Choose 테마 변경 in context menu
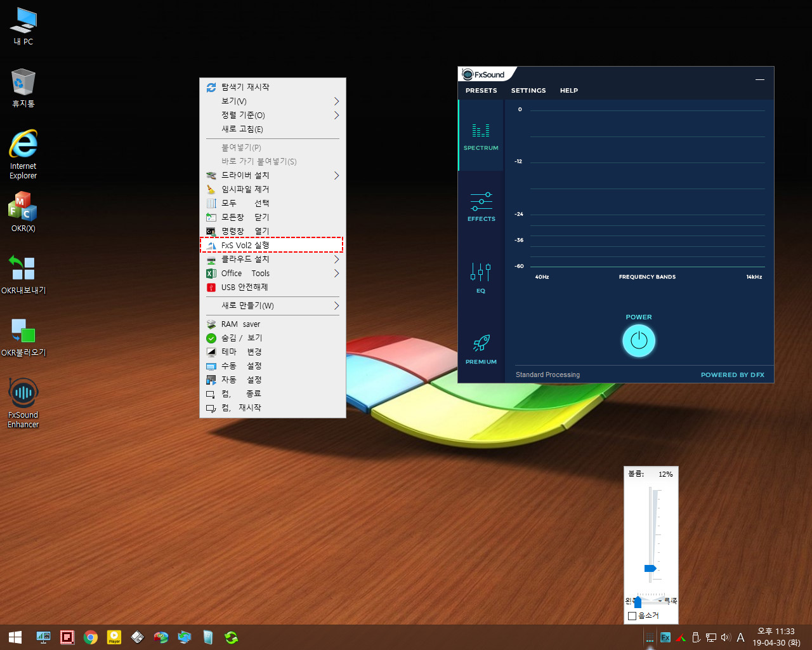Screen dimensions: 812x650 [x=273, y=352]
